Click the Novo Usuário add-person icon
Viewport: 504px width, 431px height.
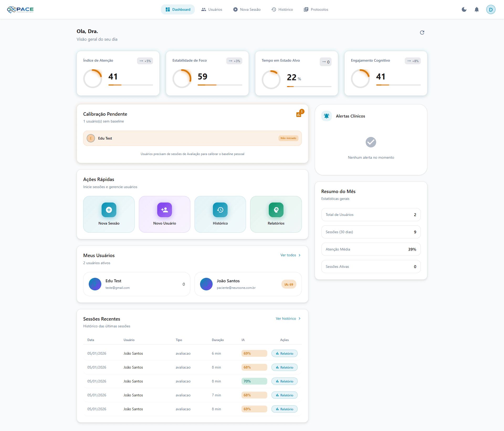point(165,210)
